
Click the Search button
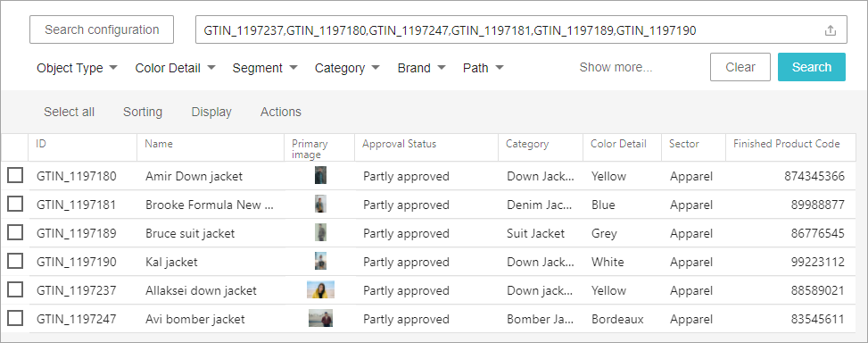[x=812, y=67]
